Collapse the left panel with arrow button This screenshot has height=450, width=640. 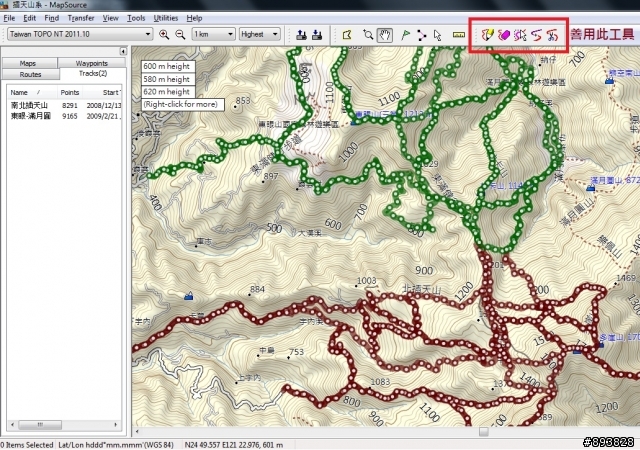(x=123, y=51)
